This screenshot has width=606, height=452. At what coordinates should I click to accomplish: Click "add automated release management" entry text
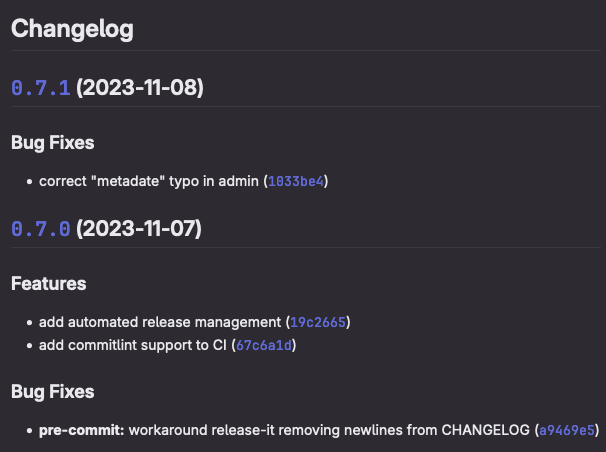pyautogui.click(x=160, y=322)
